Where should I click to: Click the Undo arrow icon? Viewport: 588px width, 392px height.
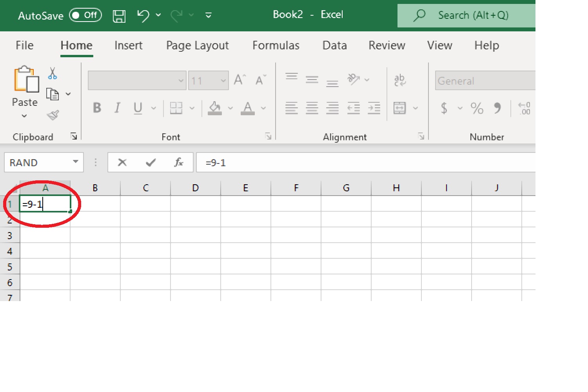click(x=143, y=16)
